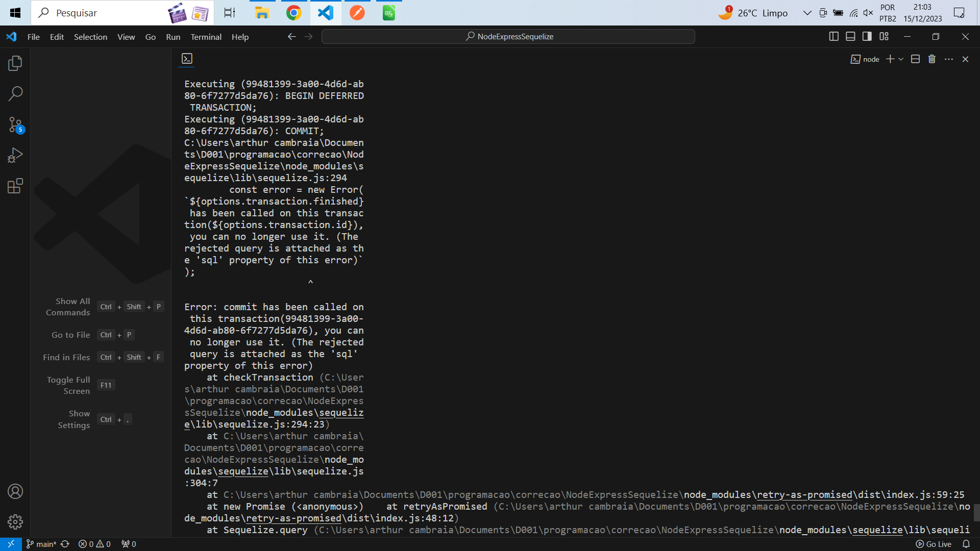
Task: Click the Wi-Fi network icon in tray
Action: (853, 13)
